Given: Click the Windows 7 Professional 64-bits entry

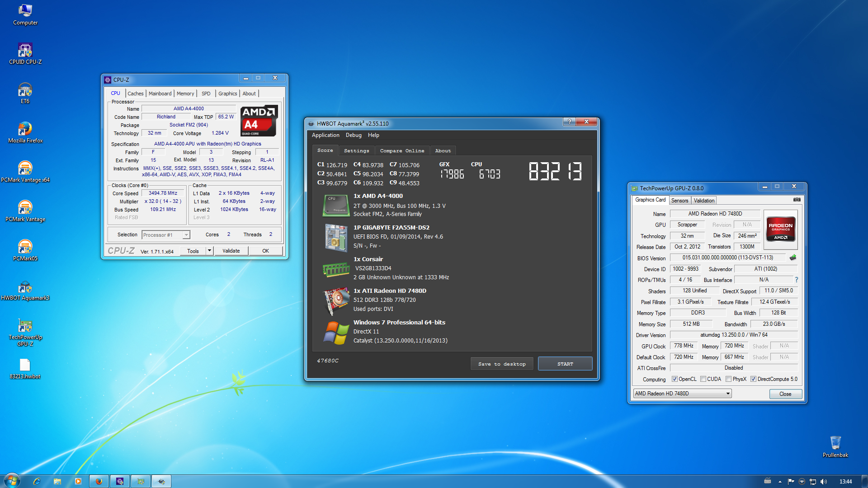Looking at the screenshot, I should click(x=399, y=323).
